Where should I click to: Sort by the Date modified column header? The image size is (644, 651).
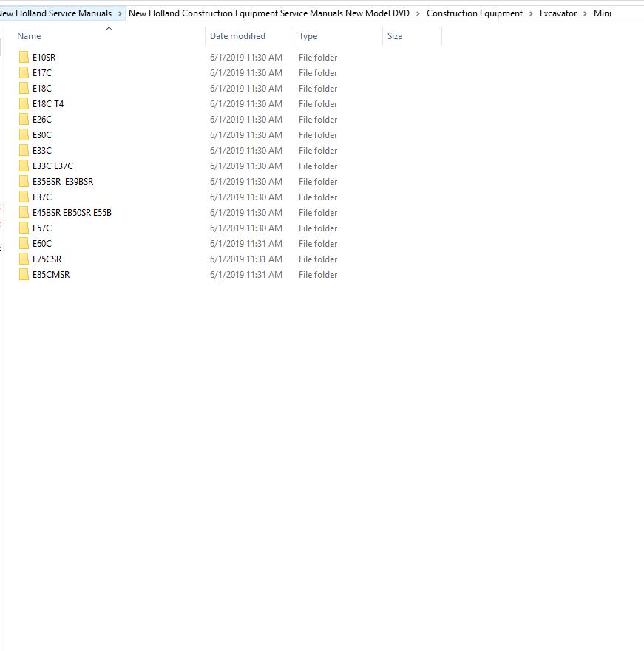237,36
